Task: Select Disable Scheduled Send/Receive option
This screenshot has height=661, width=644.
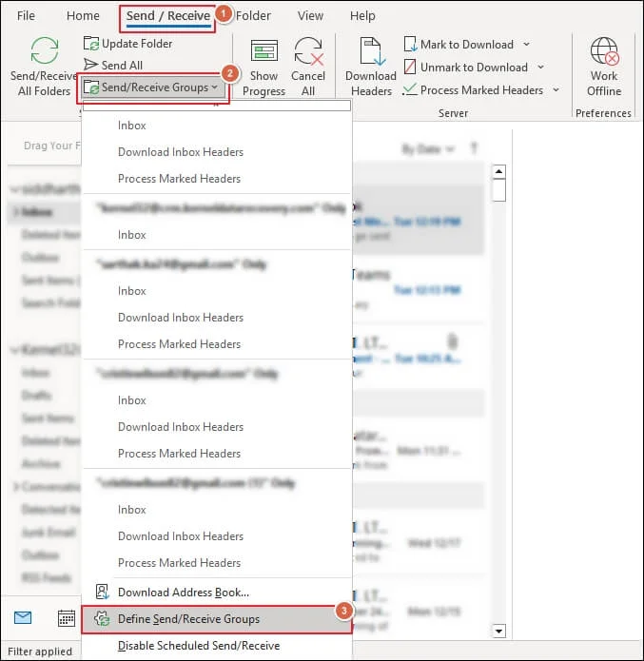Action: (x=217, y=646)
